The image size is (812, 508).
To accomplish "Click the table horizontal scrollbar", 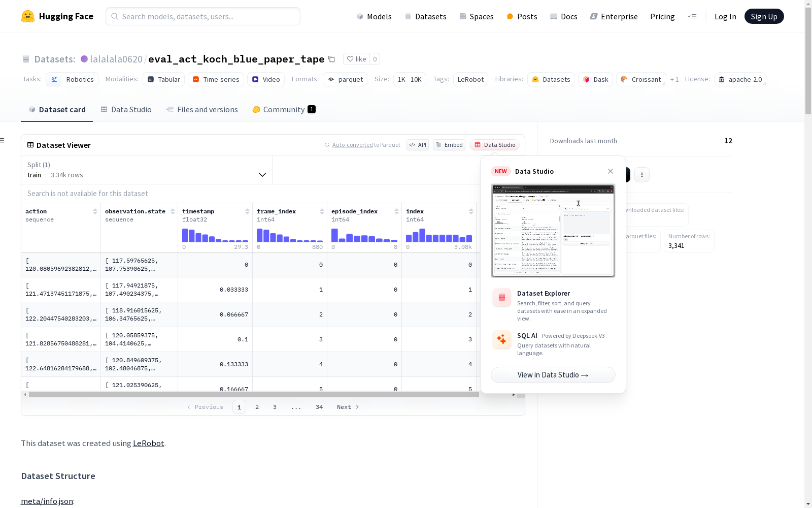I will click(x=254, y=394).
